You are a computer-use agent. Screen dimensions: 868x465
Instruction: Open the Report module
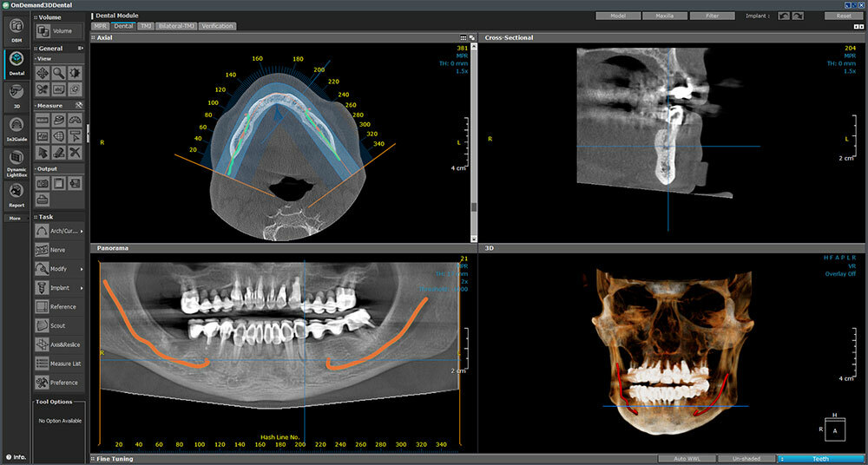click(x=16, y=193)
